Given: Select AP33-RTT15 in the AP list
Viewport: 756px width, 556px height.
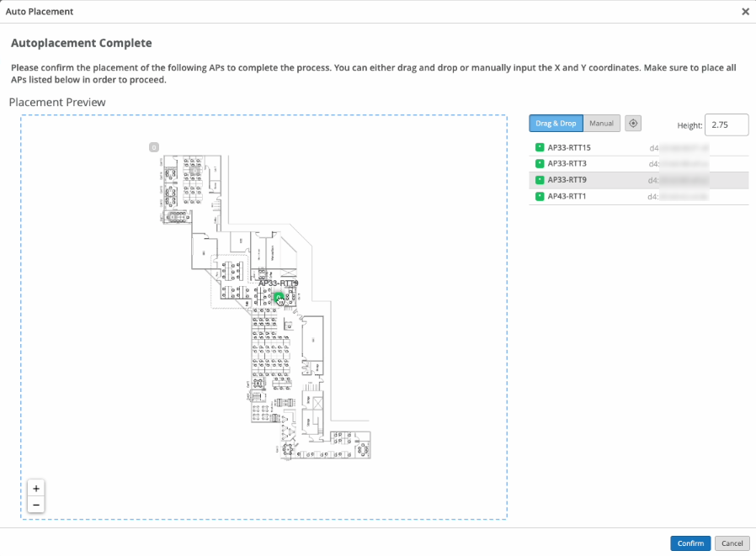Looking at the screenshot, I should [638, 147].
